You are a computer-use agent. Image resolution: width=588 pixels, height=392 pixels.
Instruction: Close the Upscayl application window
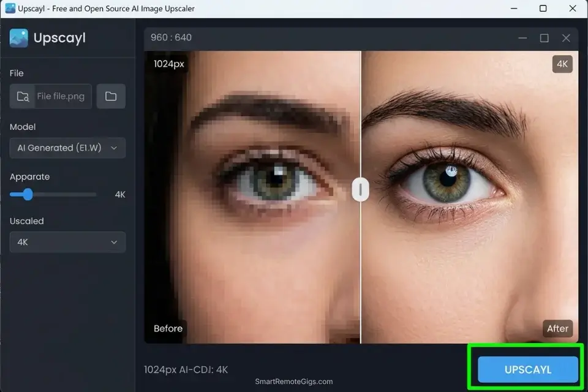pos(572,8)
